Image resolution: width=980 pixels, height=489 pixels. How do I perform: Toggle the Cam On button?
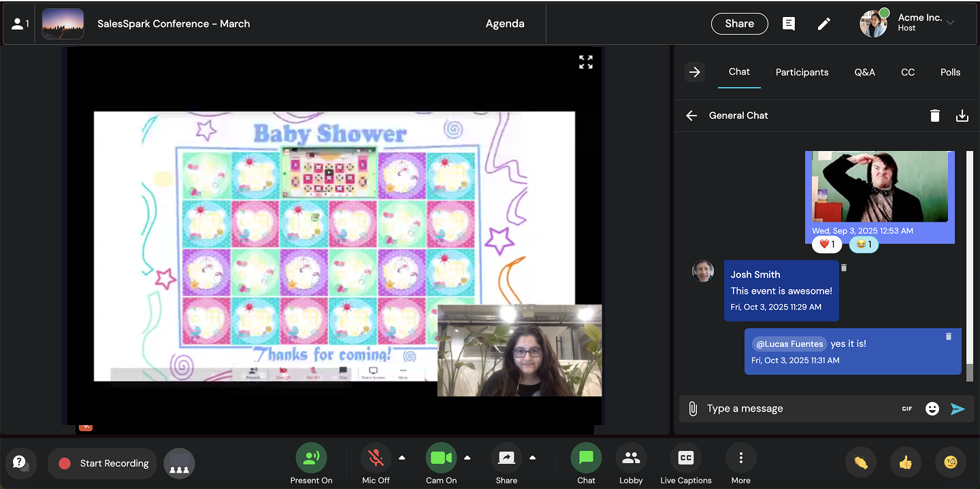pos(441,458)
